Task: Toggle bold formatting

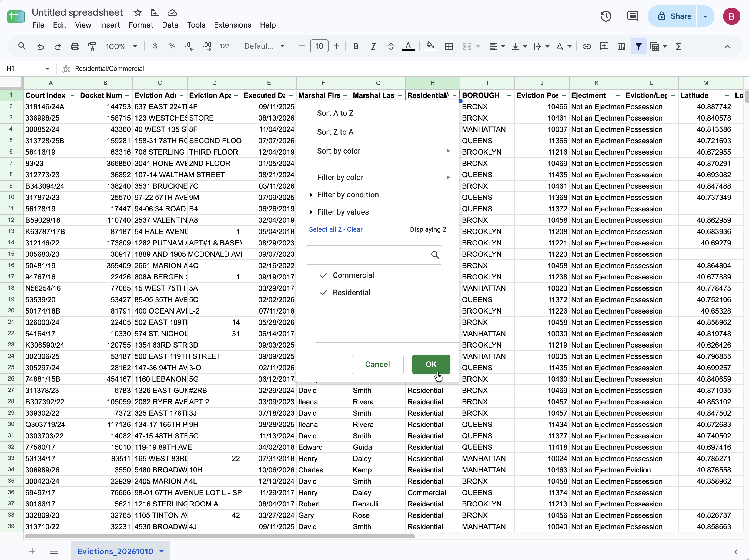Action: pos(356,46)
